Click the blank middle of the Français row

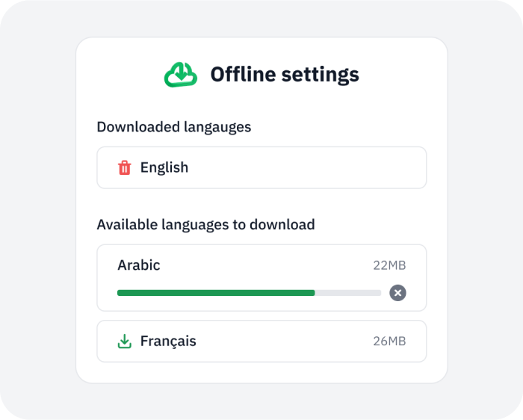pos(284,342)
